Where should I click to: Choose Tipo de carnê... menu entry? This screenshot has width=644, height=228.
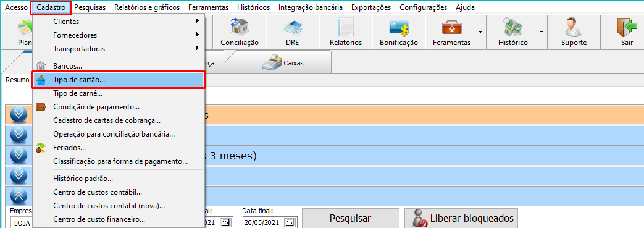click(x=119, y=93)
